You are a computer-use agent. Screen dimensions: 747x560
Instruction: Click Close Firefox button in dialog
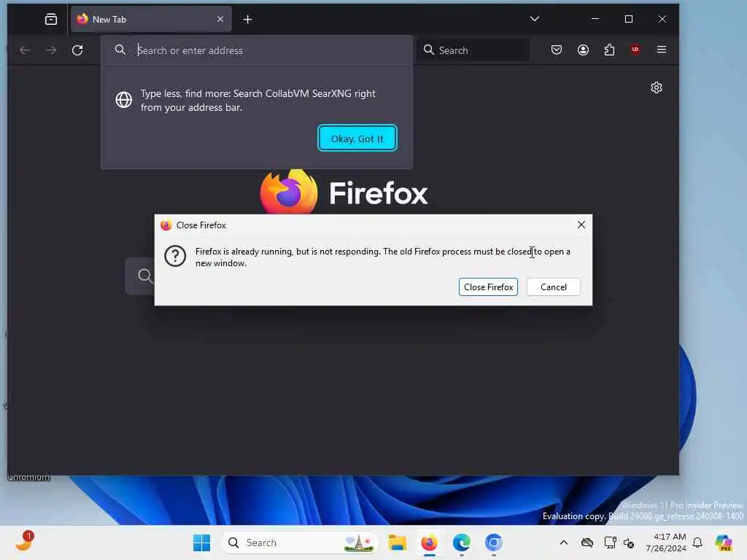[488, 287]
